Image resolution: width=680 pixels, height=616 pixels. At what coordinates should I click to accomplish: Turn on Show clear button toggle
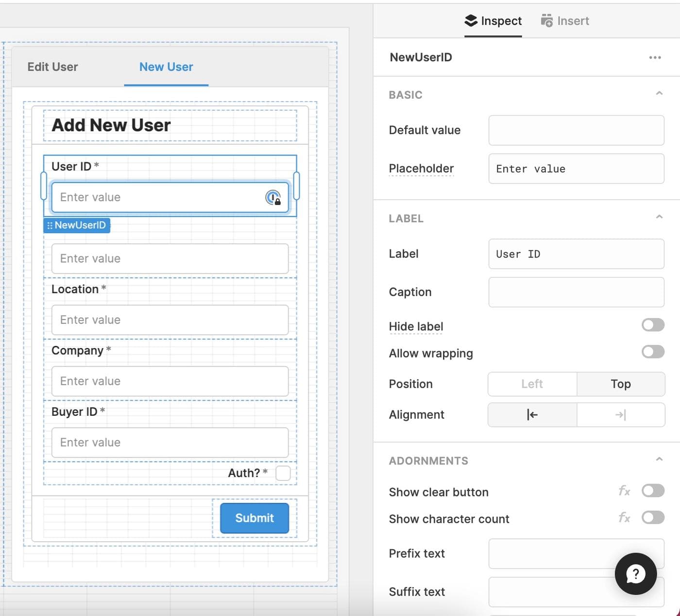(x=652, y=491)
